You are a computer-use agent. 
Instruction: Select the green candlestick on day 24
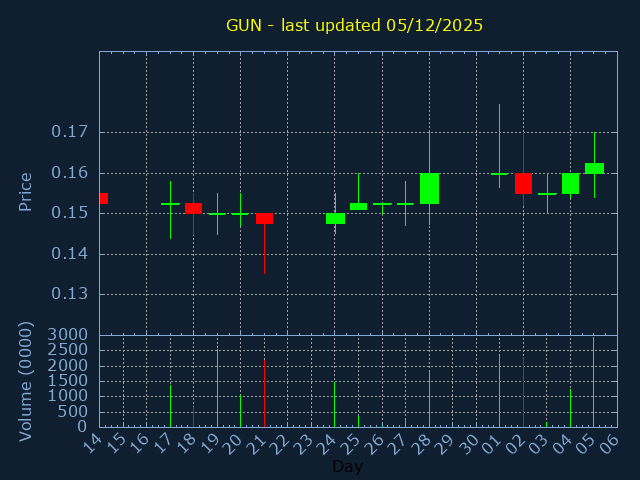pos(335,218)
